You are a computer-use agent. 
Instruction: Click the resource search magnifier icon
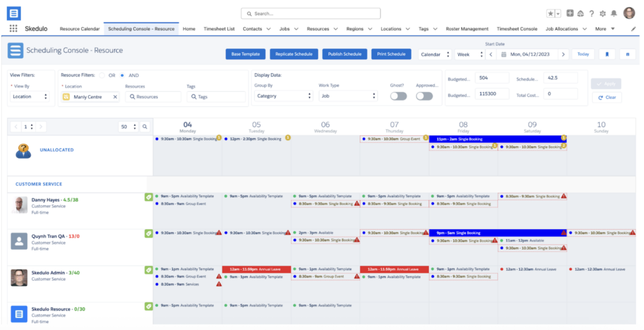pyautogui.click(x=145, y=127)
